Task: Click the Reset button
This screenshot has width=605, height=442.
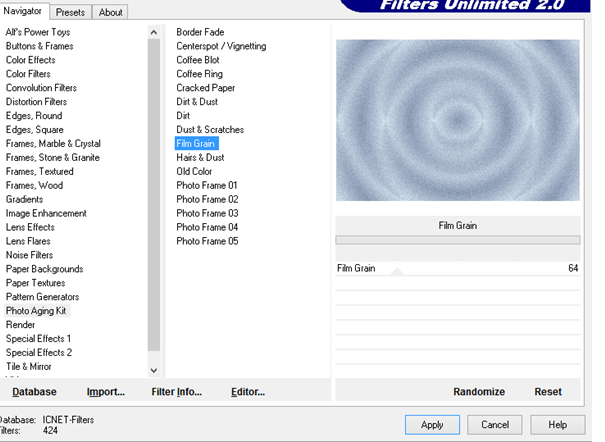Action: (548, 392)
